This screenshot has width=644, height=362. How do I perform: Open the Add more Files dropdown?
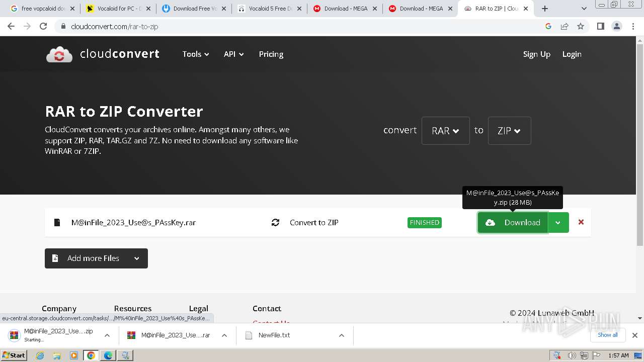click(x=96, y=258)
